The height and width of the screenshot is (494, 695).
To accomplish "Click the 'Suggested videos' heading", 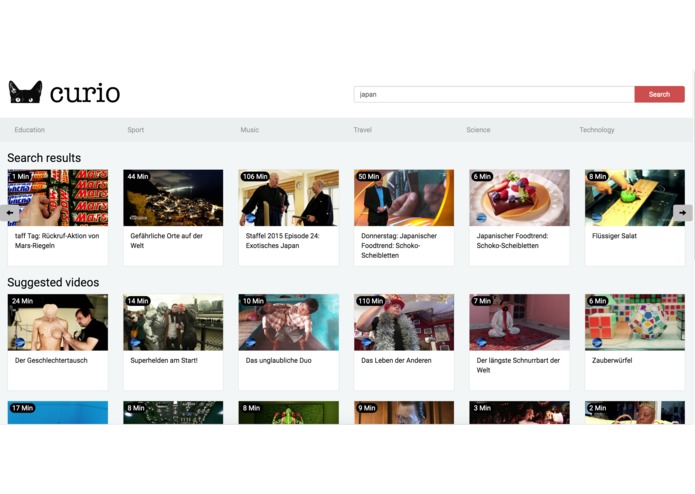I will (53, 282).
